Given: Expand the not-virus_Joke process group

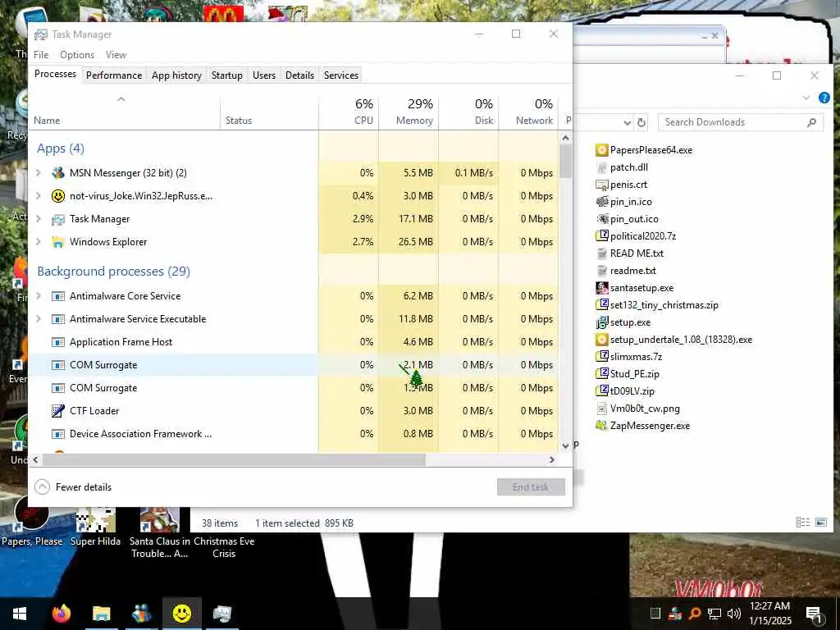Looking at the screenshot, I should click(39, 196).
